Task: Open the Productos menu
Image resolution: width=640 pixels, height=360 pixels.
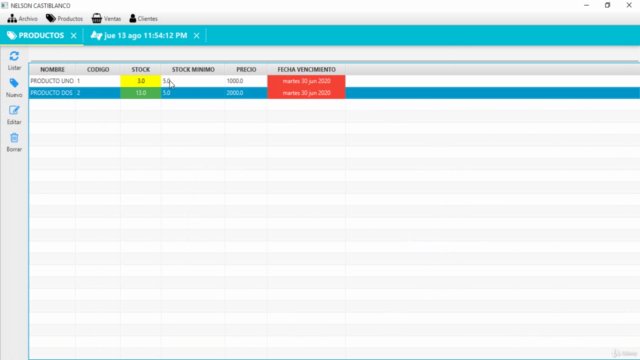Action: coord(64,18)
